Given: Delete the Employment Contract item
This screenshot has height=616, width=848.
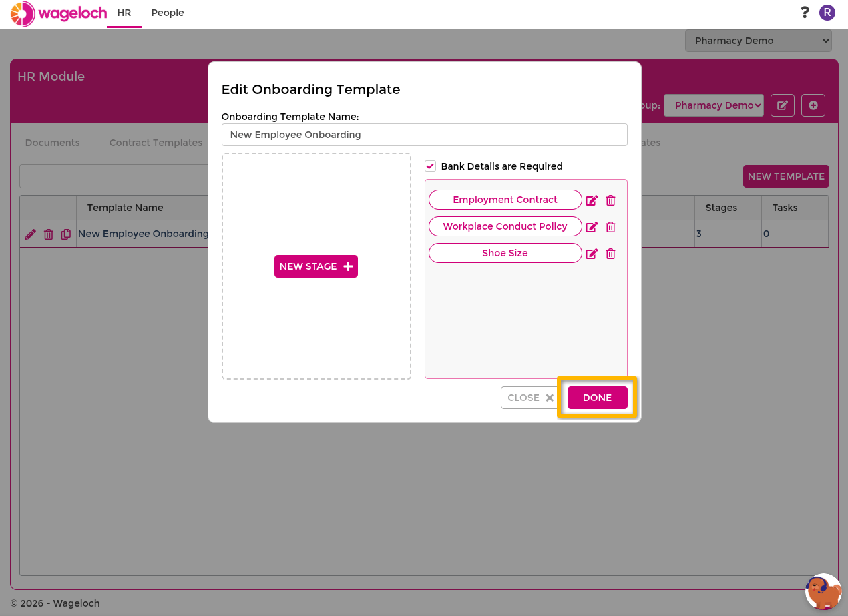Looking at the screenshot, I should tap(610, 200).
